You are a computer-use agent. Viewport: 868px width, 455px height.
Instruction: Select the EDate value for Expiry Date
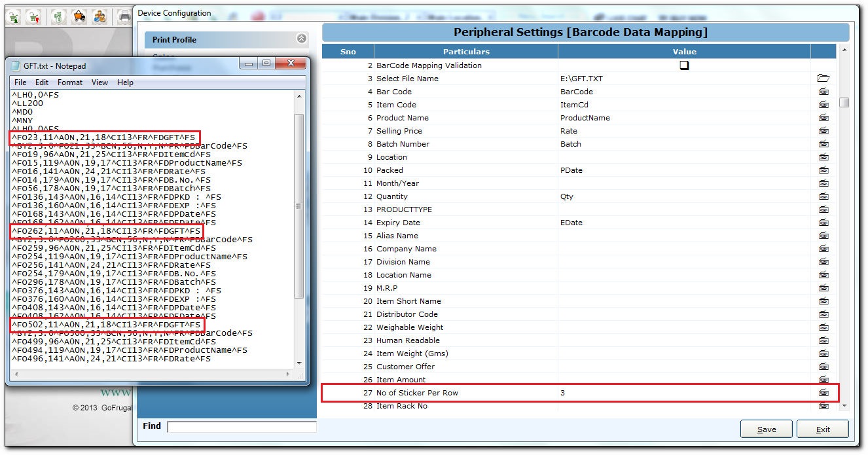571,223
